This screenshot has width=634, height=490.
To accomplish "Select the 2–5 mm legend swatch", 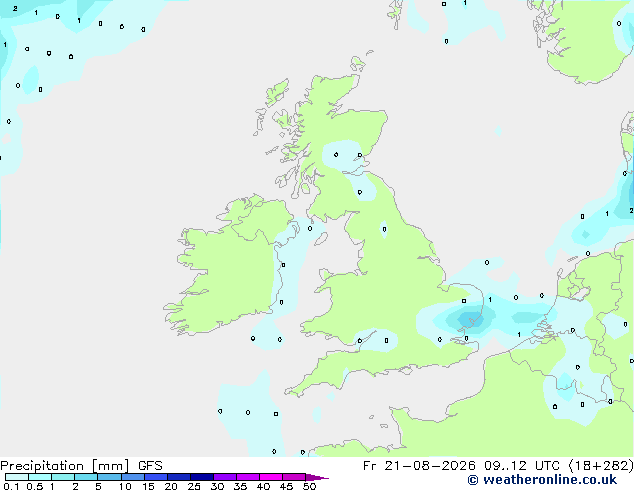I will coord(86,477).
